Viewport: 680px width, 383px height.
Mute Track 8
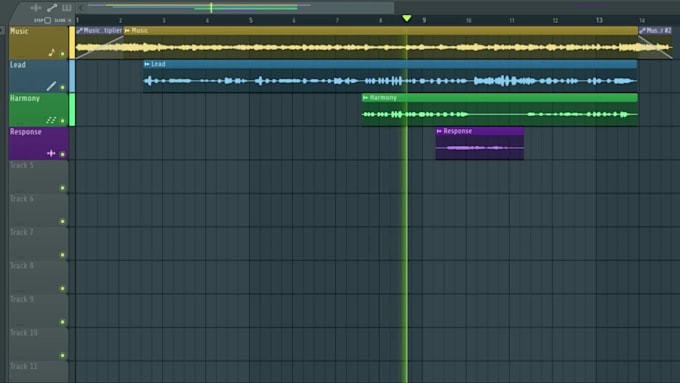[x=62, y=288]
